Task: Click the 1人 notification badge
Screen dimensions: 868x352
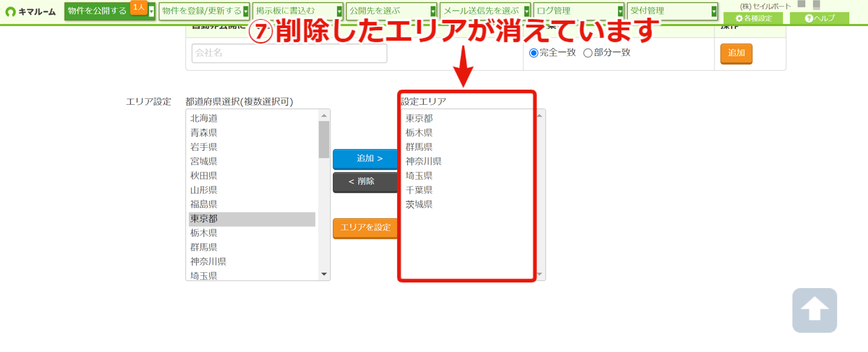Action: (138, 7)
